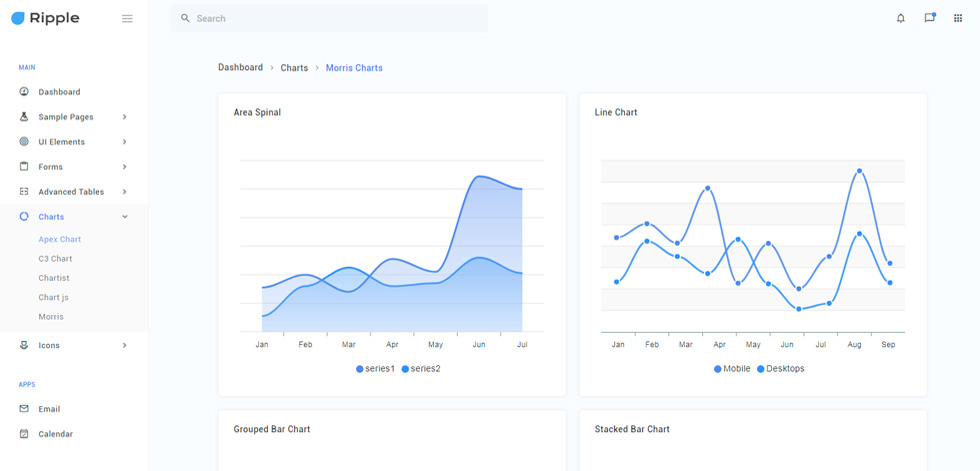Click Aug label on Line Chart axis
Image resolution: width=980 pixels, height=471 pixels.
coord(854,345)
